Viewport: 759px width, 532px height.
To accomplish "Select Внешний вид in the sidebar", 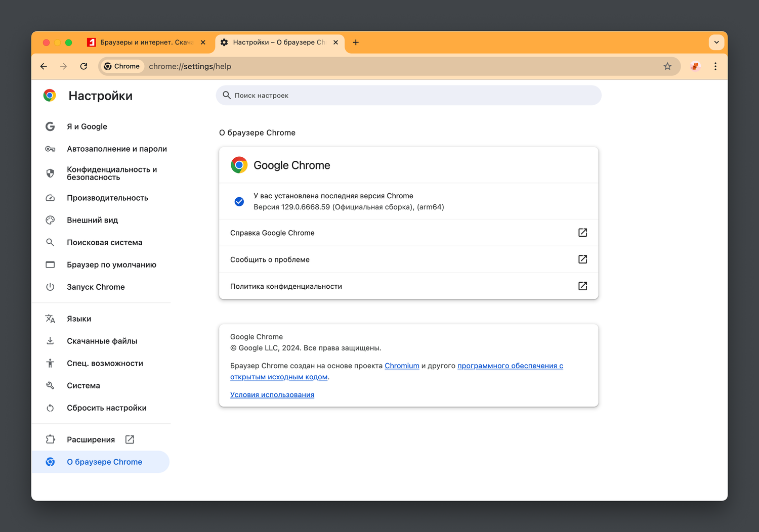I will (92, 220).
